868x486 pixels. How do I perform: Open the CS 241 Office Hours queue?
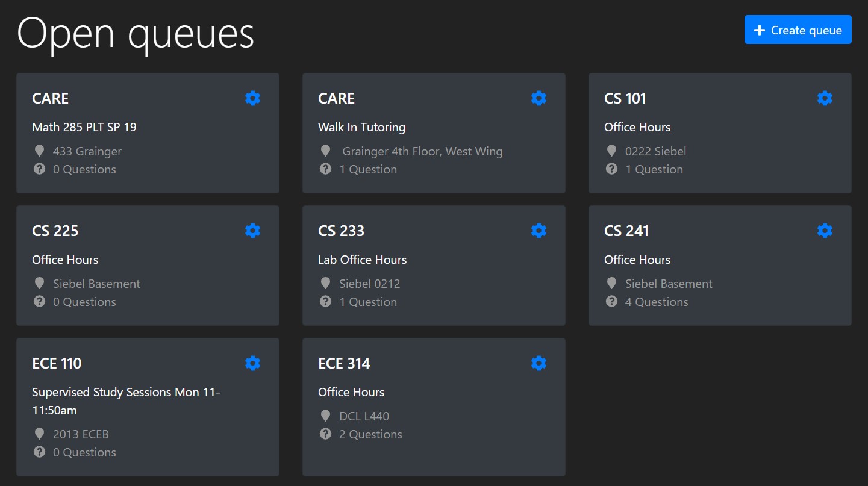click(720, 266)
